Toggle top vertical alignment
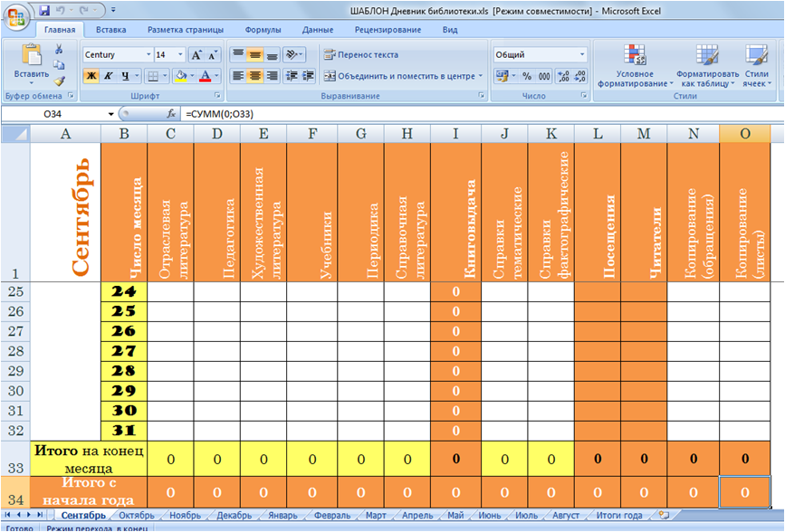 [x=238, y=54]
